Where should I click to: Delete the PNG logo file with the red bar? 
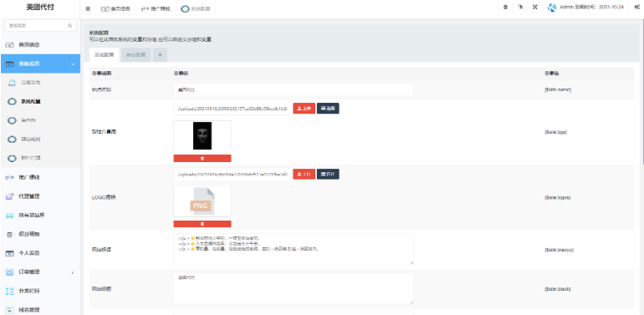pos(202,224)
